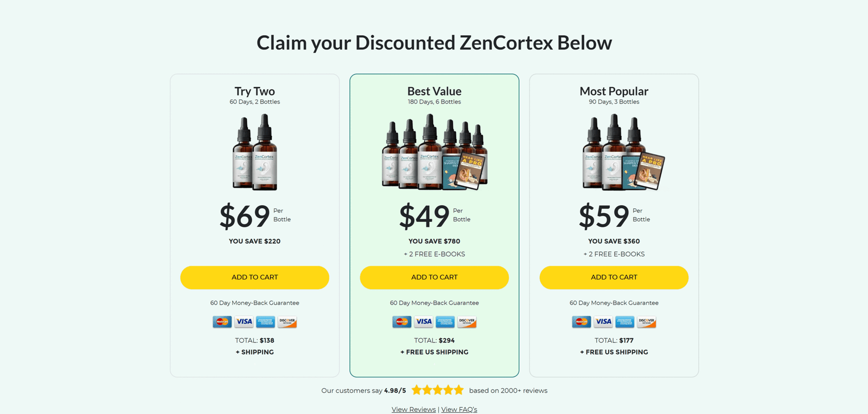868x414 pixels.
Task: Click the five-star rating graphic
Action: tap(437, 390)
